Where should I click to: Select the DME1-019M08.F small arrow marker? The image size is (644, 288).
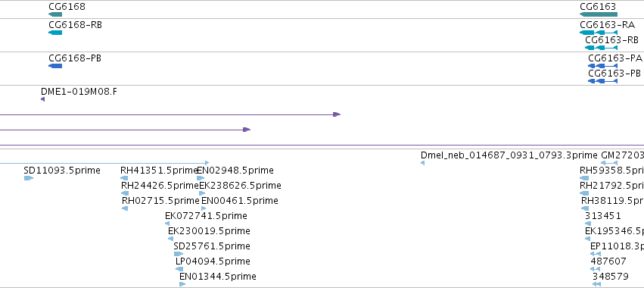tap(42, 99)
